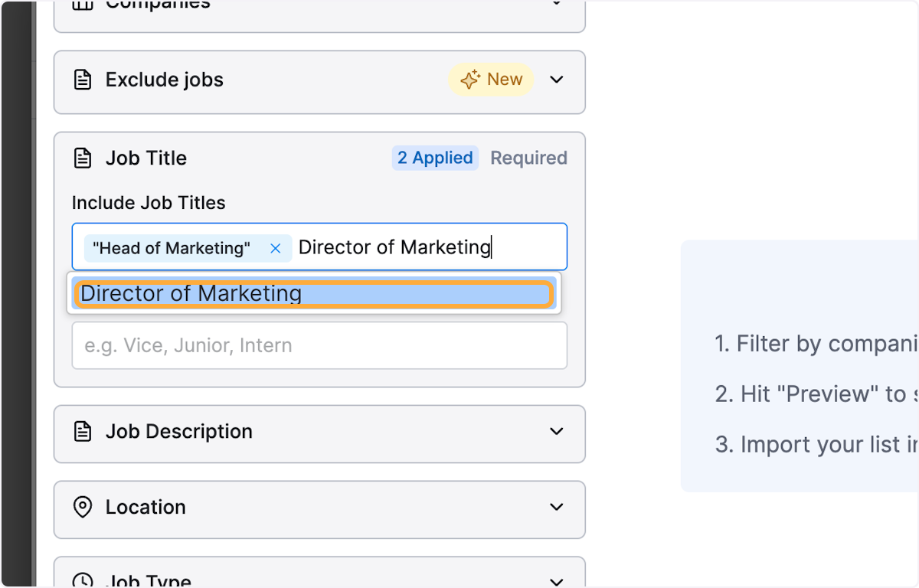Click the Job Description header text
The width and height of the screenshot is (919, 588).
click(x=179, y=432)
